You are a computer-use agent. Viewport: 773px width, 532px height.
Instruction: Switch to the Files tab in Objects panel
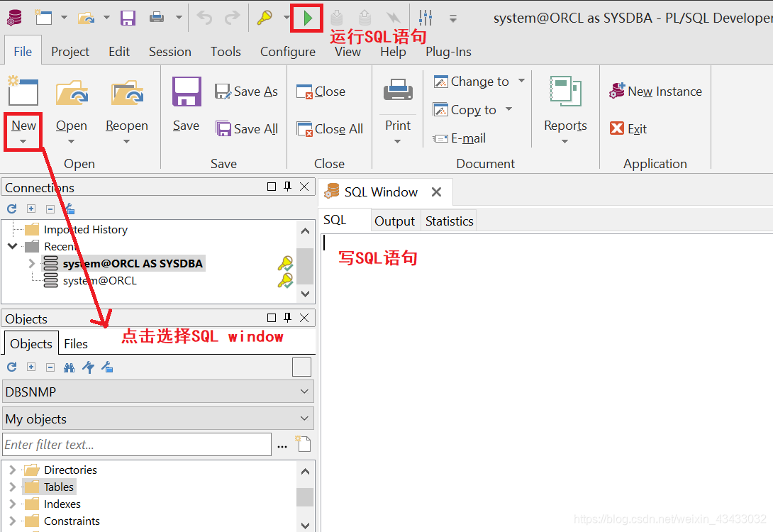point(76,343)
